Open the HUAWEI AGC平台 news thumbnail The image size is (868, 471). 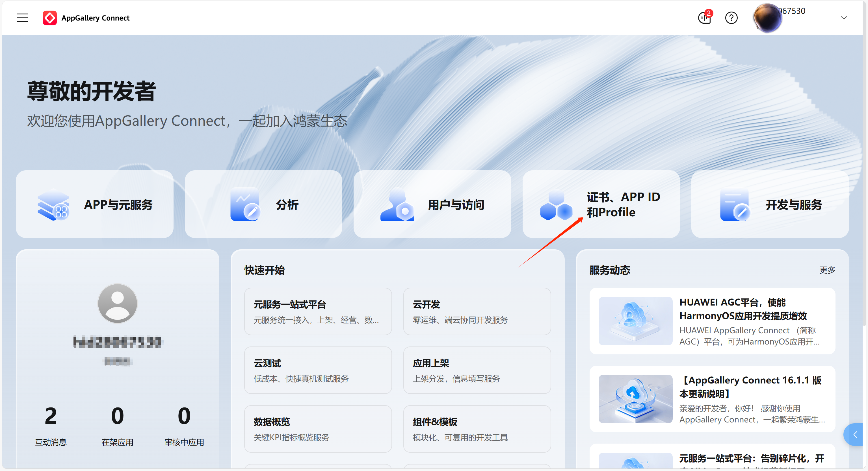click(x=635, y=320)
